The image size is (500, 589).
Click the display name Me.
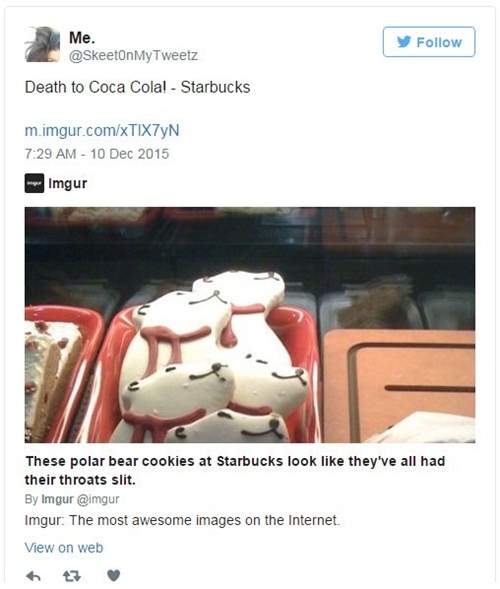tap(82, 38)
